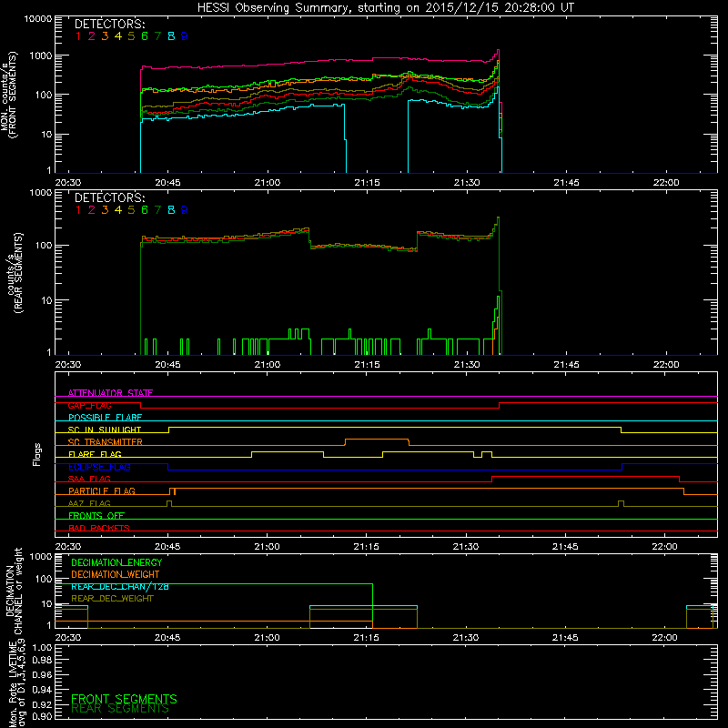Select yellow detector 4 in front segments legend
The width and height of the screenshot is (728, 728).
click(118, 36)
